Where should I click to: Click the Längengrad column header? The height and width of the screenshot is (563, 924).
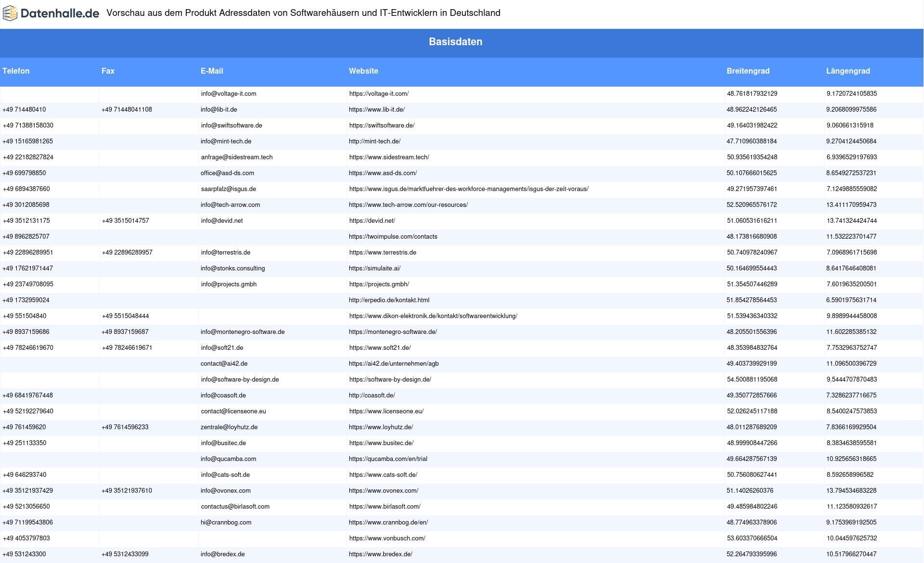(x=848, y=71)
